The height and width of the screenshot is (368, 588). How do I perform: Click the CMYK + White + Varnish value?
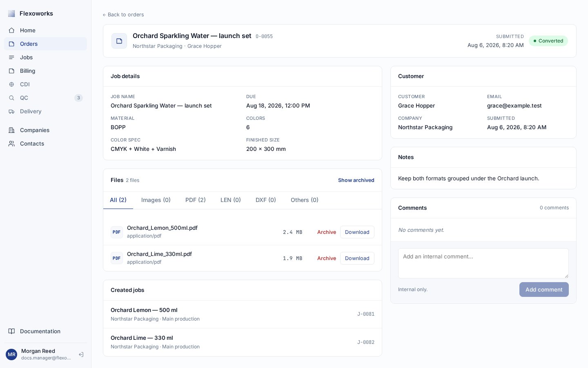tap(143, 149)
